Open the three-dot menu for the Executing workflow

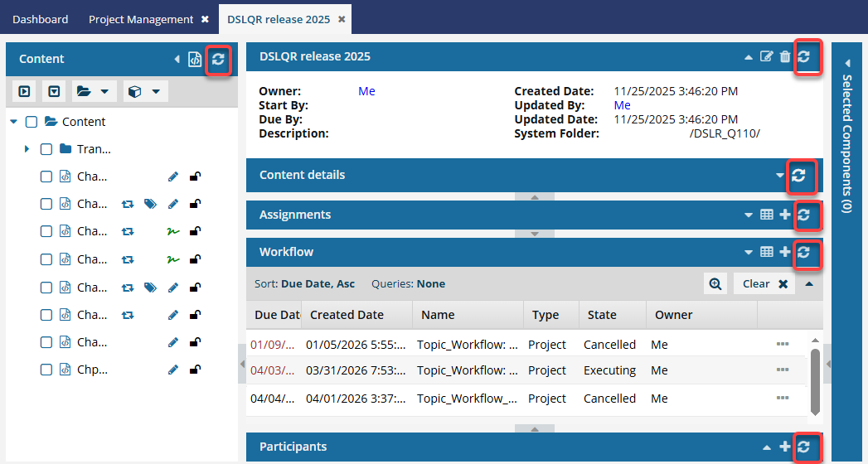click(x=782, y=370)
